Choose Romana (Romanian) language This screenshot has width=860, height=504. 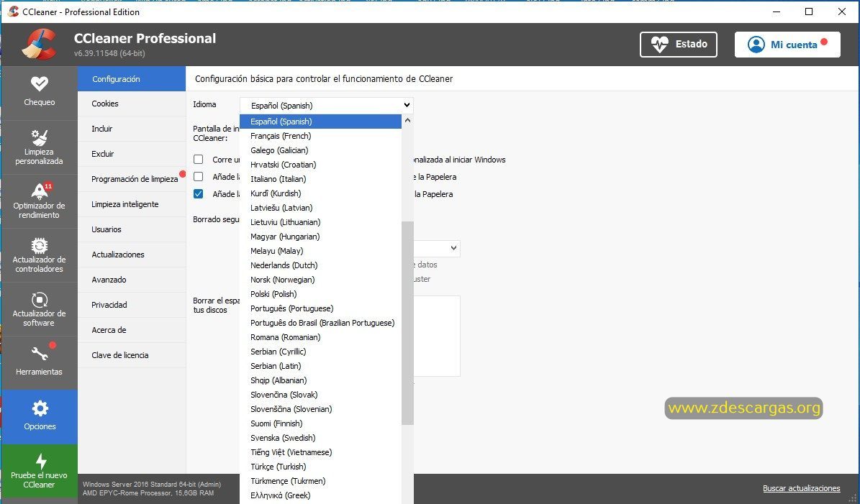pos(321,337)
